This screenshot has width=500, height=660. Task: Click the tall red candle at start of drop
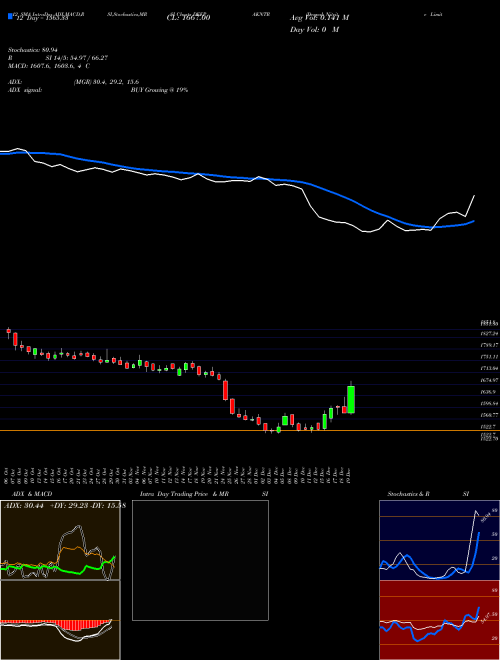pos(226,390)
